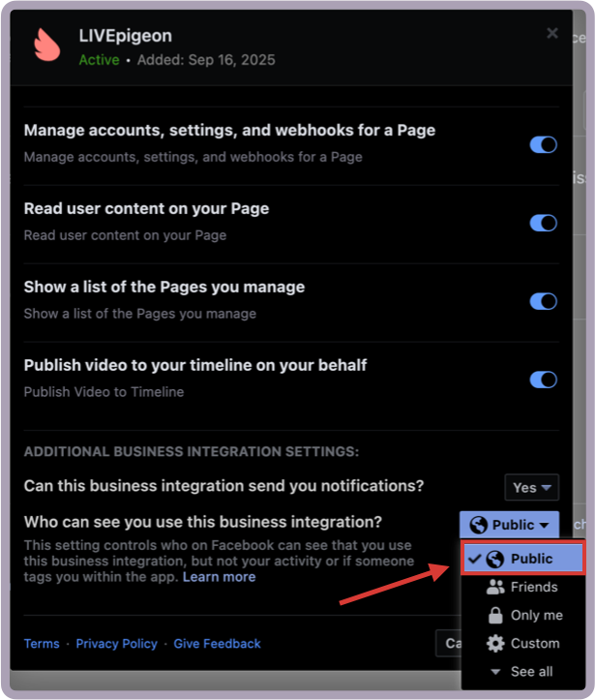This screenshot has height=700, width=595.
Task: Click 'Can this business integration send you notifications?'
Action: coord(223,486)
